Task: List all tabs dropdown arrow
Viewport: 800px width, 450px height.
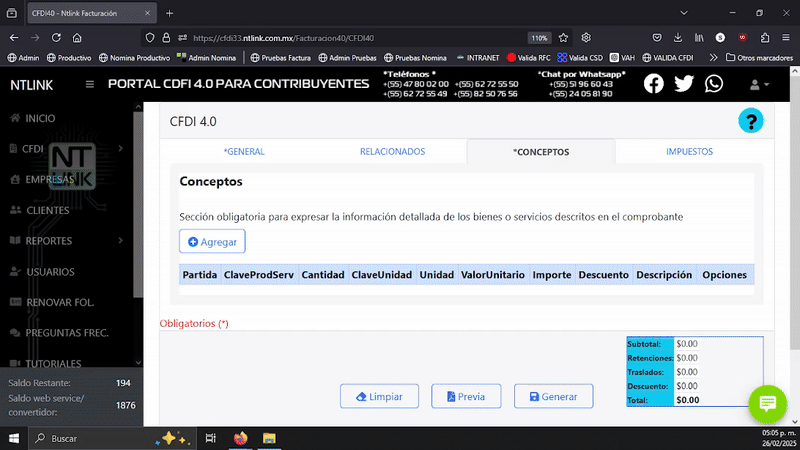Action: click(684, 13)
